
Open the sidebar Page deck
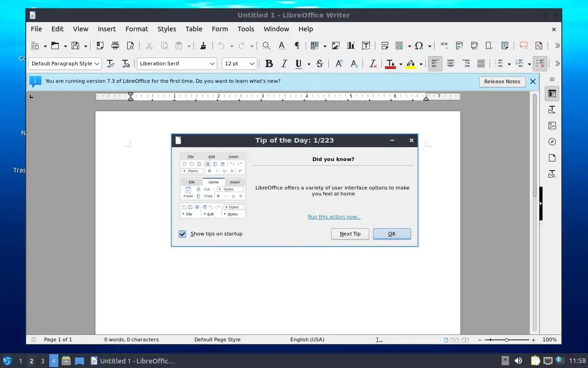tap(552, 158)
